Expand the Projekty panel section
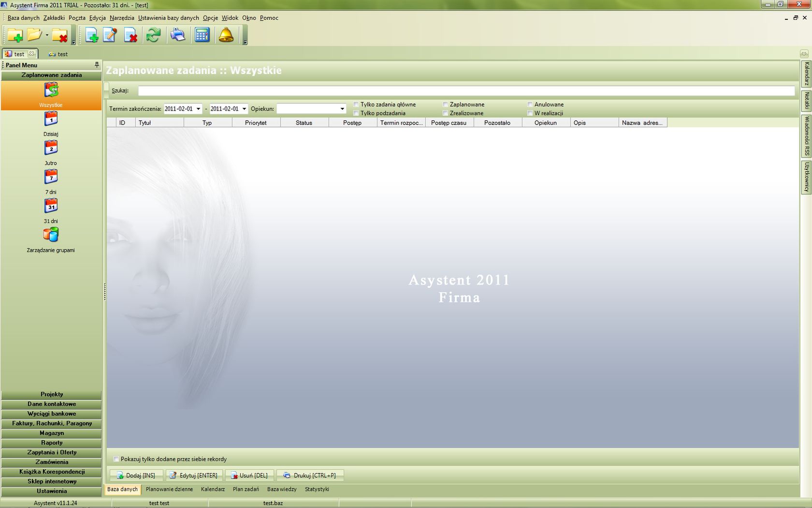The width and height of the screenshot is (812, 508). tap(51, 394)
